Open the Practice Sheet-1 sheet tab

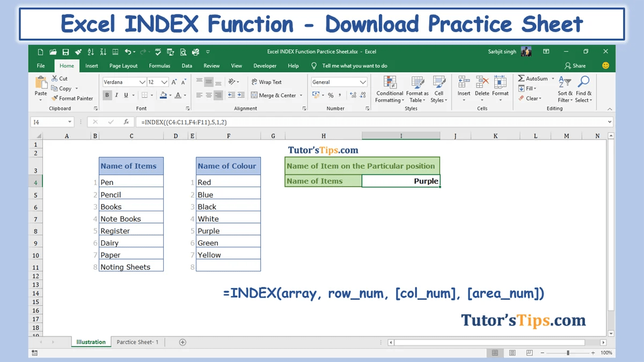(137, 342)
